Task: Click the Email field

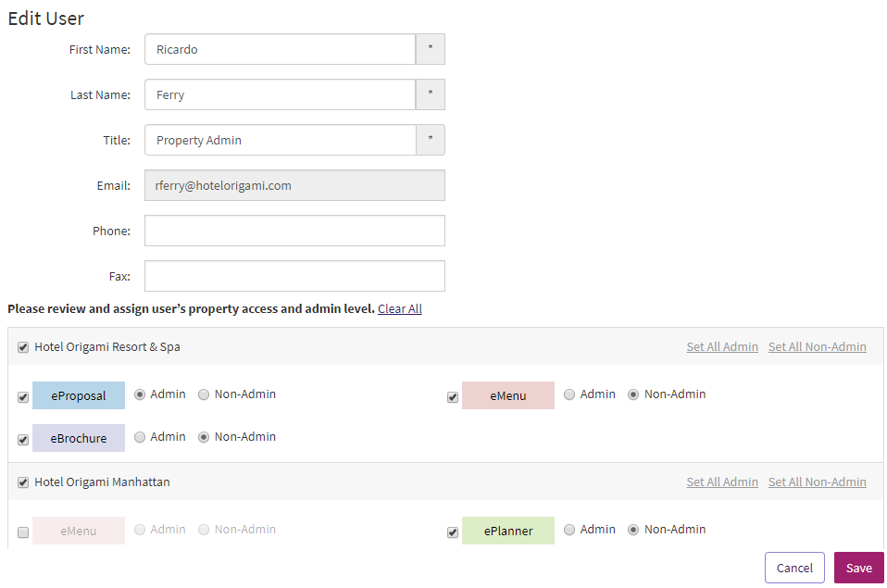Action: pyautogui.click(x=294, y=185)
